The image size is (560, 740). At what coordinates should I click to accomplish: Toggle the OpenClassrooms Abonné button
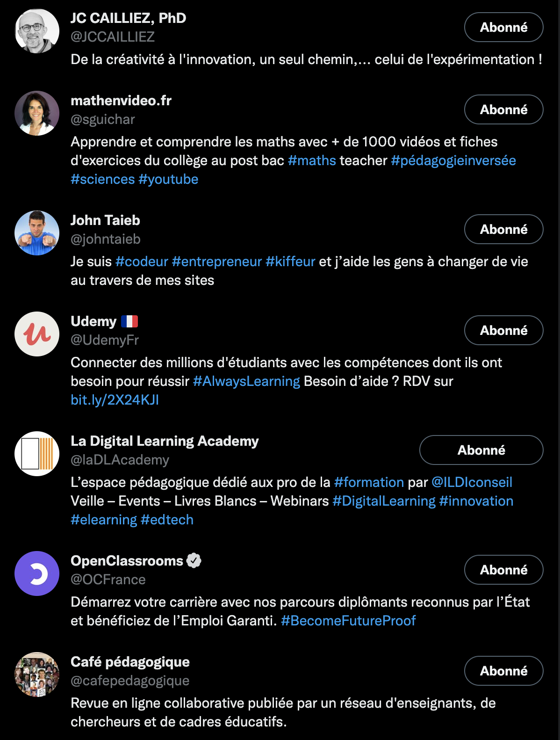pyautogui.click(x=503, y=570)
